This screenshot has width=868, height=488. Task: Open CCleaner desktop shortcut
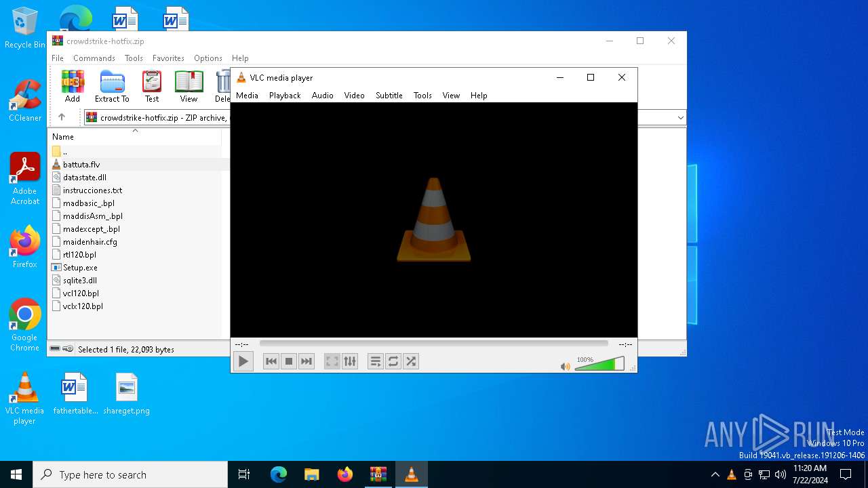coord(25,100)
